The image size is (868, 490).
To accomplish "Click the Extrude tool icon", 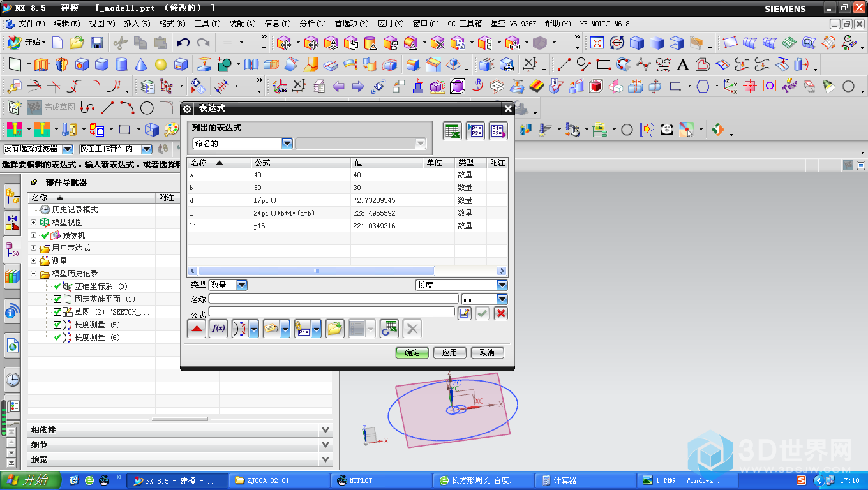I will [x=42, y=64].
